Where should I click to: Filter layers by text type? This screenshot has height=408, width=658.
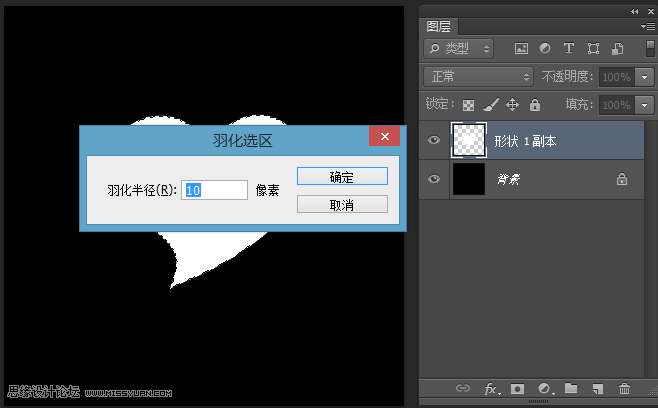tap(569, 49)
